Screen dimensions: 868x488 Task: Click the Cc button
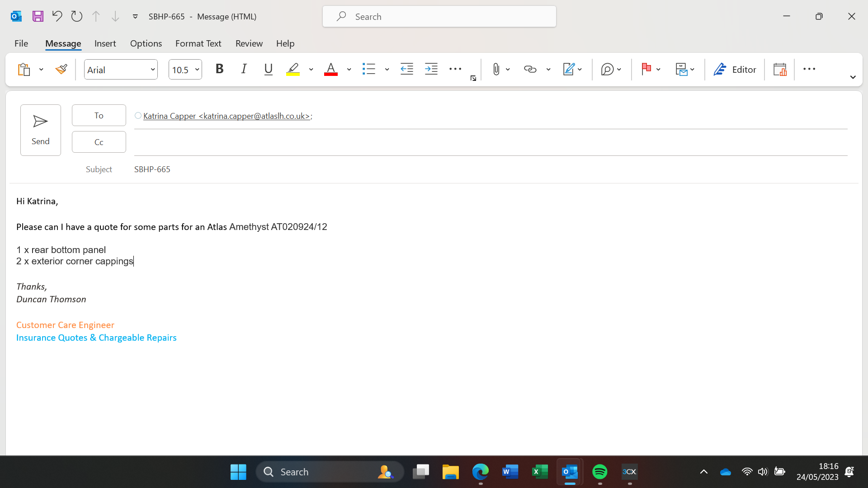click(x=99, y=142)
